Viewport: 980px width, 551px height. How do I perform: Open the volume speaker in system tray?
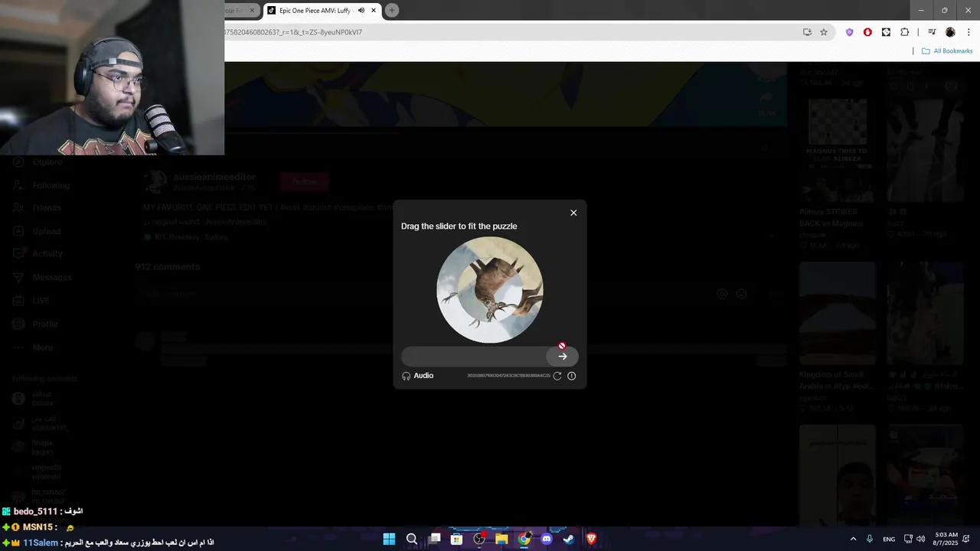[921, 539]
